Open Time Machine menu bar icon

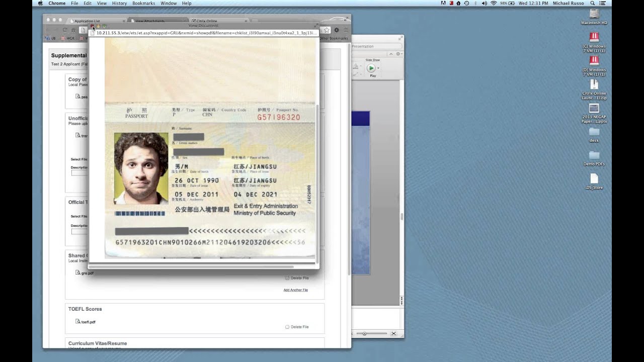coord(467,3)
